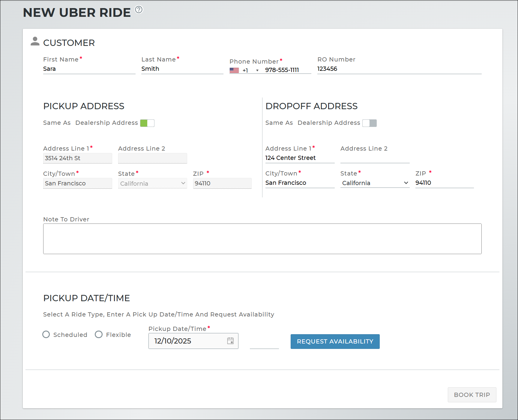
Task: Click the pickup time field
Action: click(264, 343)
